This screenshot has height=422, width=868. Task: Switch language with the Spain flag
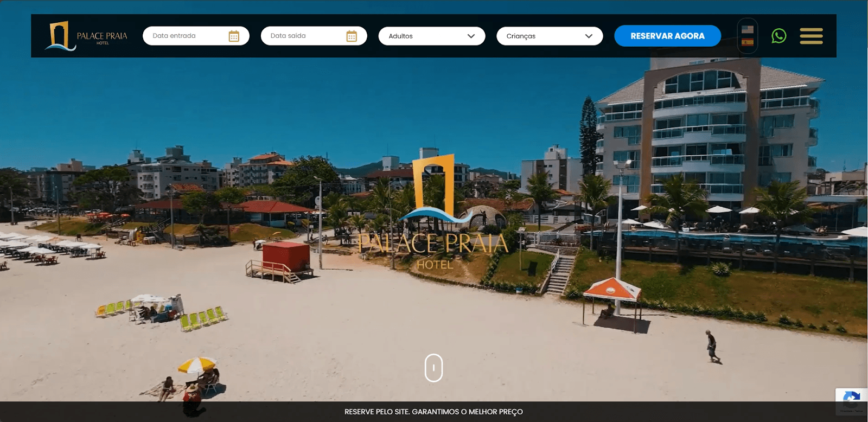748,42
